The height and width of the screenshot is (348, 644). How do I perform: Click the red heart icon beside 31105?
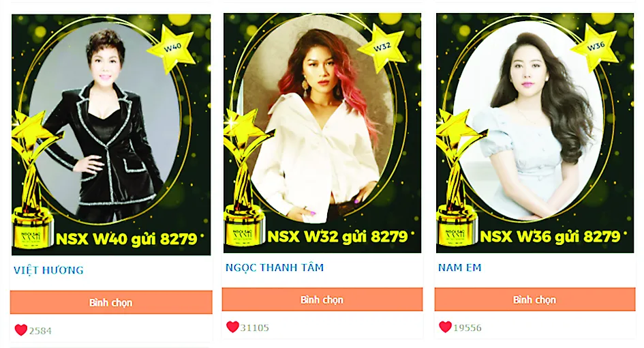click(x=232, y=327)
